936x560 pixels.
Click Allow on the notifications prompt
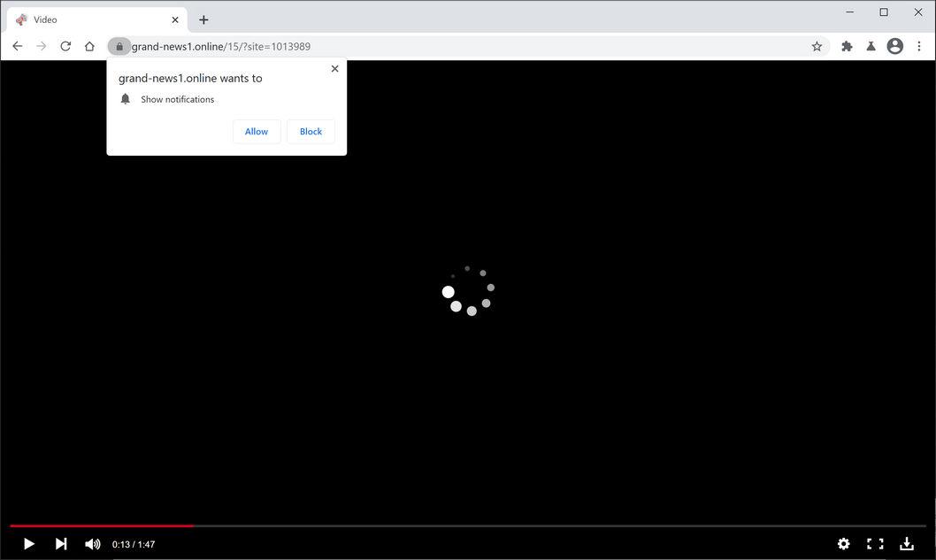tap(256, 131)
